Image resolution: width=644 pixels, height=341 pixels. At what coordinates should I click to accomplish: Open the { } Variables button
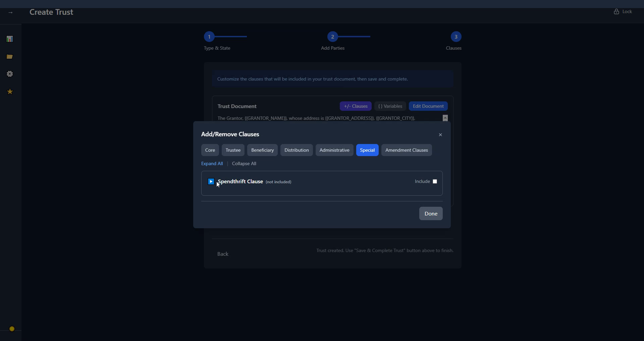390,106
